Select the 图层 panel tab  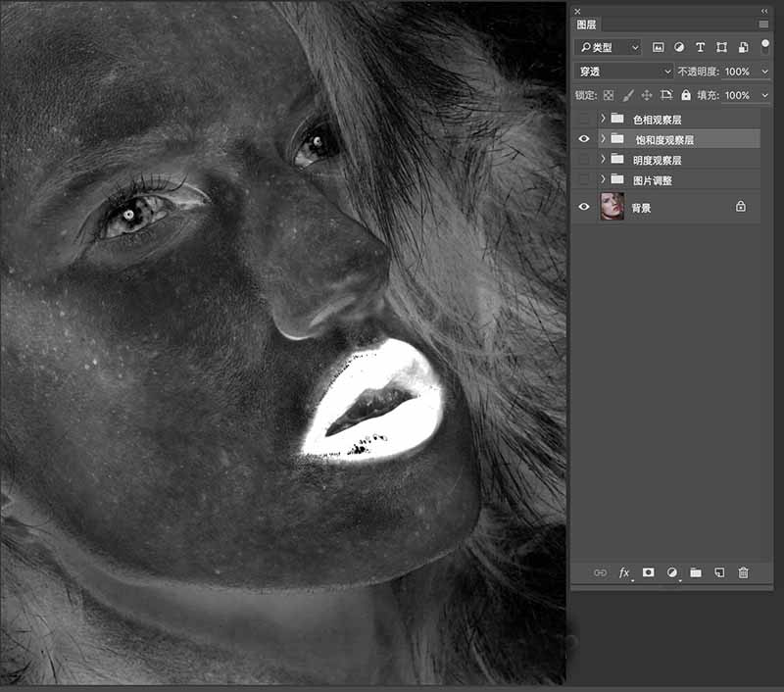[x=587, y=25]
